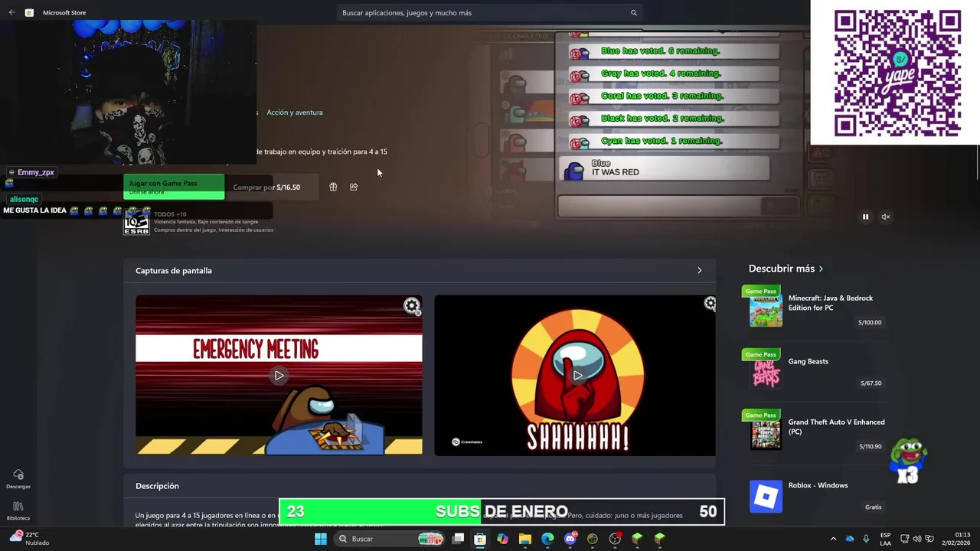Expand the Capturas de pantalla section arrow

click(x=699, y=270)
